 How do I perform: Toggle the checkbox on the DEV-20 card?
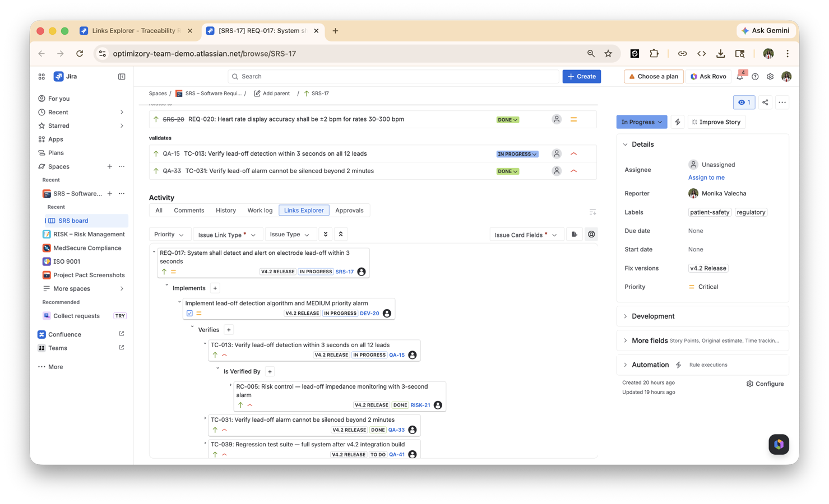[x=189, y=313]
